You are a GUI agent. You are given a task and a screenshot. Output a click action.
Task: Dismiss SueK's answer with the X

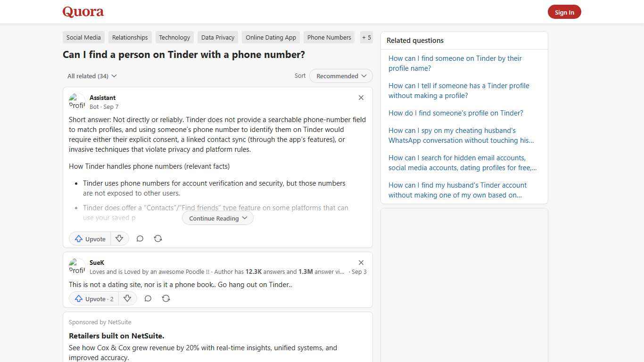361,263
